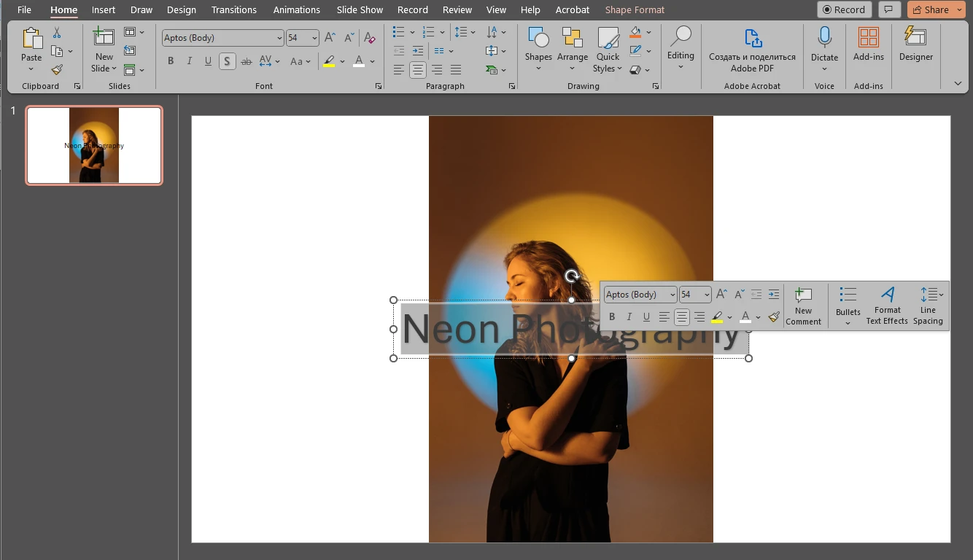
Task: Expand the font size dropdown
Action: point(313,37)
